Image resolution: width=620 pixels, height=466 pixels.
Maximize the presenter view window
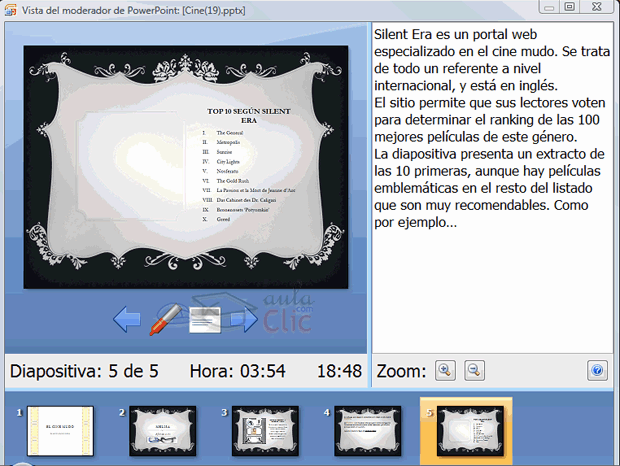point(568,6)
